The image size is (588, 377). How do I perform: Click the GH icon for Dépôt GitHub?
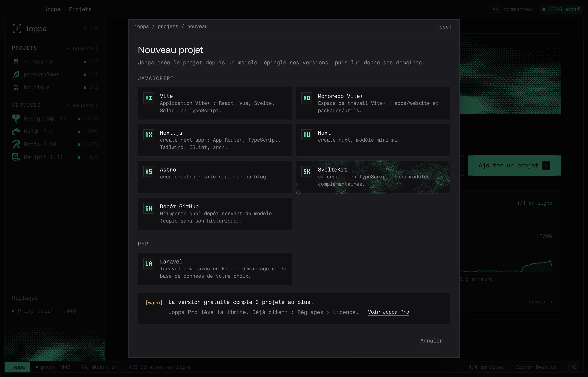[x=149, y=208]
